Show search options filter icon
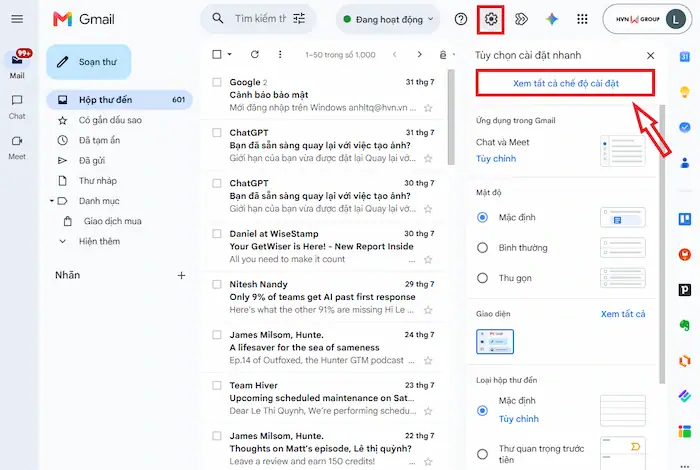This screenshot has height=470, width=700. 299,19
